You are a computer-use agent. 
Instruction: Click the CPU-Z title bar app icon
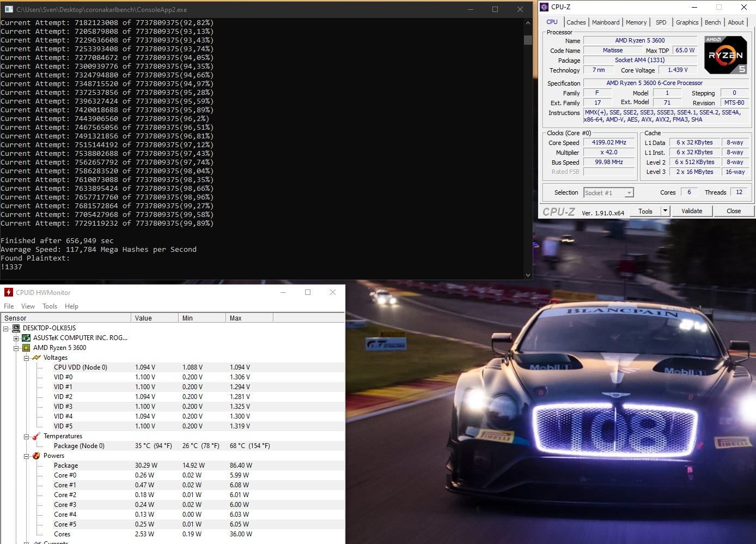pyautogui.click(x=544, y=7)
